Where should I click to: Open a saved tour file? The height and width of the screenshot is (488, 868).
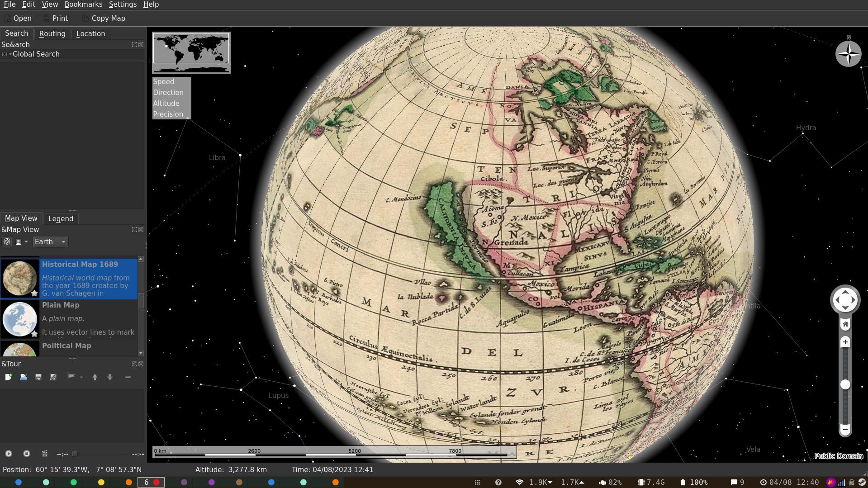(23, 377)
